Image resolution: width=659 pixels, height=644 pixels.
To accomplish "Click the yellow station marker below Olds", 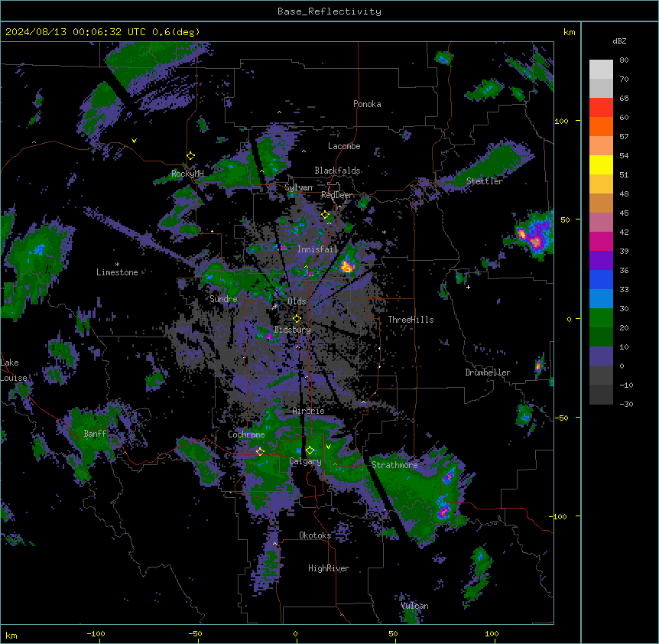I will pyautogui.click(x=297, y=319).
